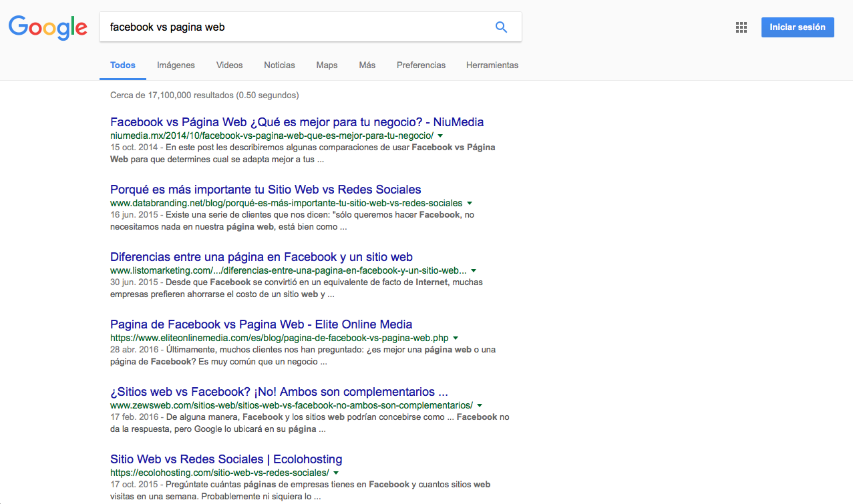This screenshot has height=504, width=853.
Task: Open '¿Sitios web vs Facebook?' result
Action: 279,392
